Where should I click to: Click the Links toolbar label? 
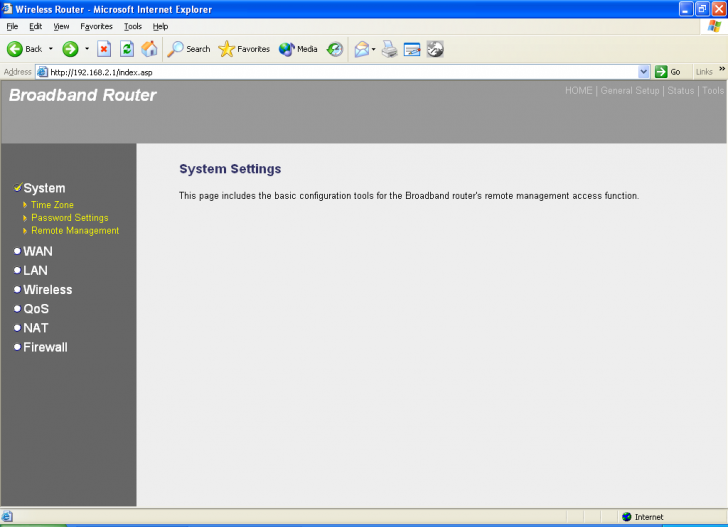click(x=704, y=72)
